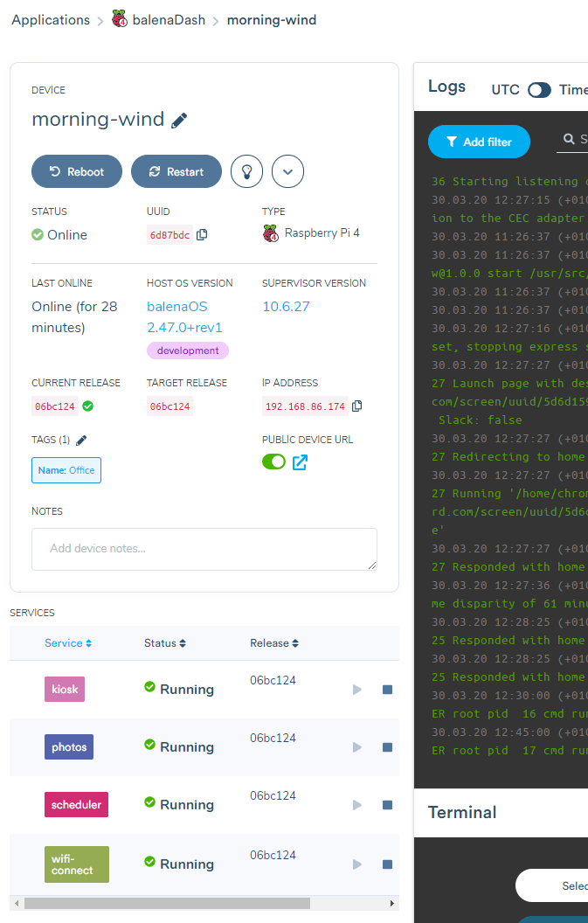The height and width of the screenshot is (923, 588).
Task: Sort services by Service column
Action: [67, 642]
